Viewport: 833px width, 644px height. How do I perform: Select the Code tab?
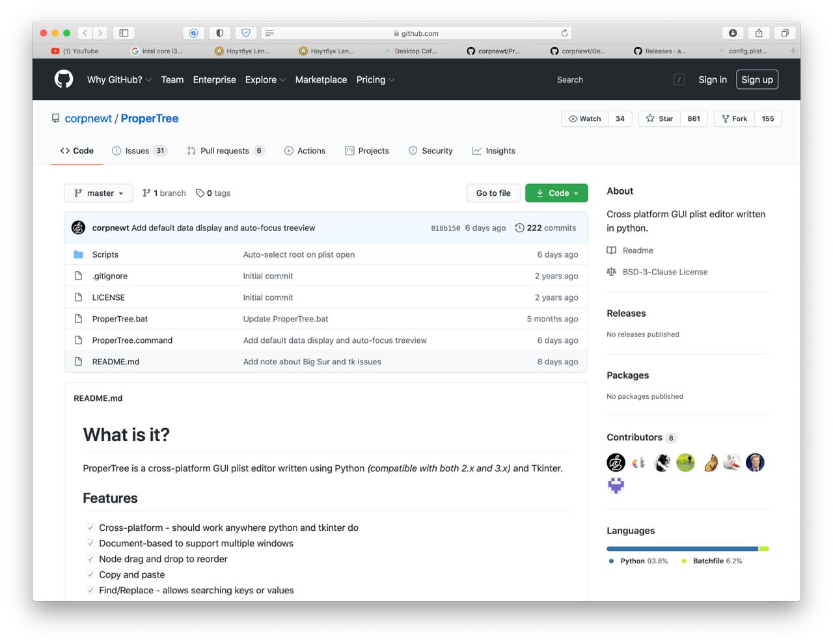click(x=77, y=151)
